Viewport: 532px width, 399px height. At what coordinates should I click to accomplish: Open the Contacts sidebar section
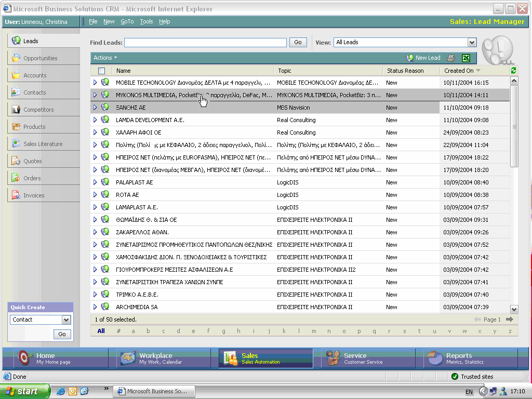[44, 92]
